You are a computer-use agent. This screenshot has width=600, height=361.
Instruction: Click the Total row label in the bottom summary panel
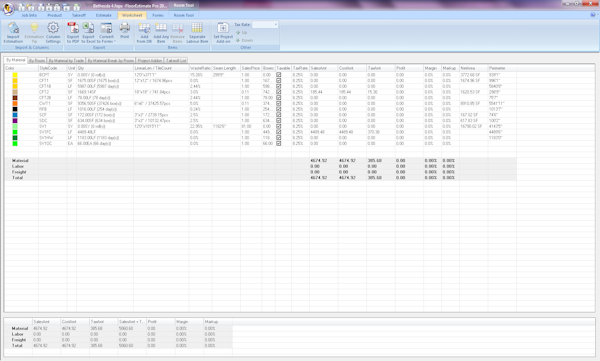17,345
